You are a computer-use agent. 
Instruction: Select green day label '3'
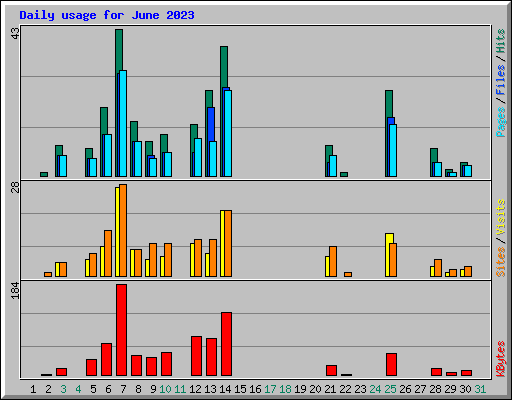pyautogui.click(x=63, y=389)
